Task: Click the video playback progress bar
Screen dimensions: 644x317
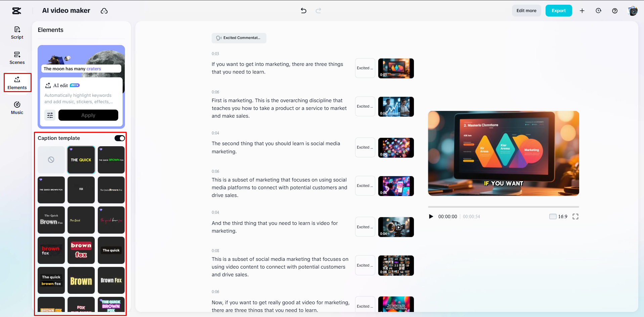Action: [x=503, y=206]
